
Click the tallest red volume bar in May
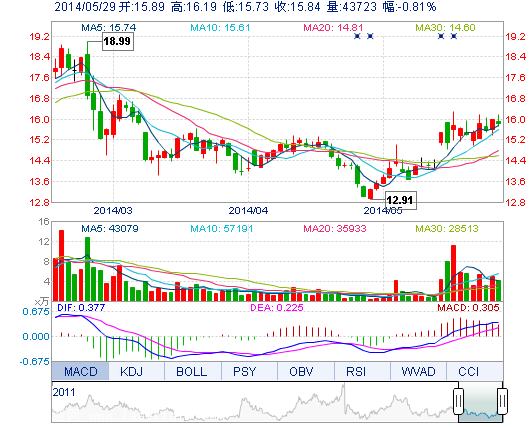453,273
